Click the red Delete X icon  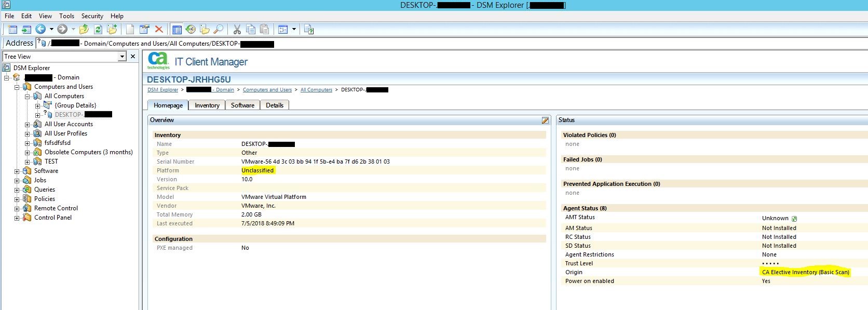tap(159, 30)
